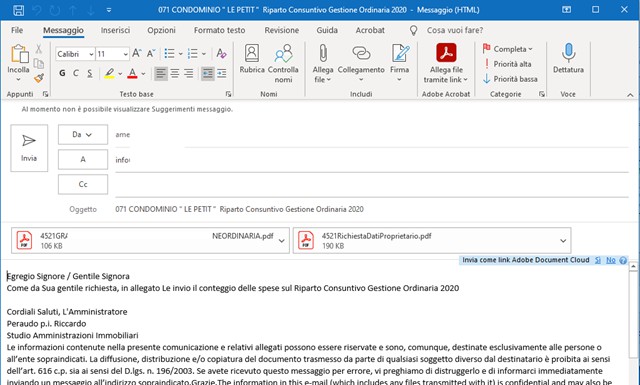The height and width of the screenshot is (385, 640).
Task: Toggle Priorità bassa importance
Action: point(510,79)
